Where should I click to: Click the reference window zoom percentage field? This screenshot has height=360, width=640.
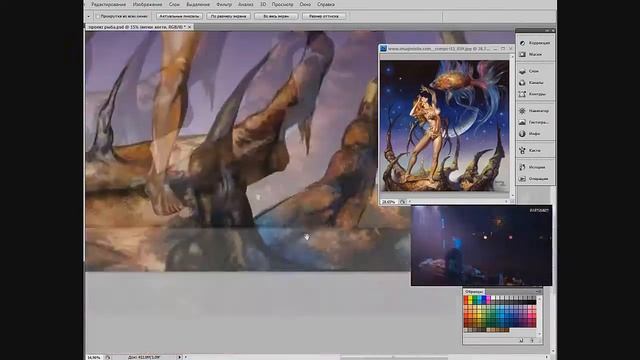(x=389, y=202)
